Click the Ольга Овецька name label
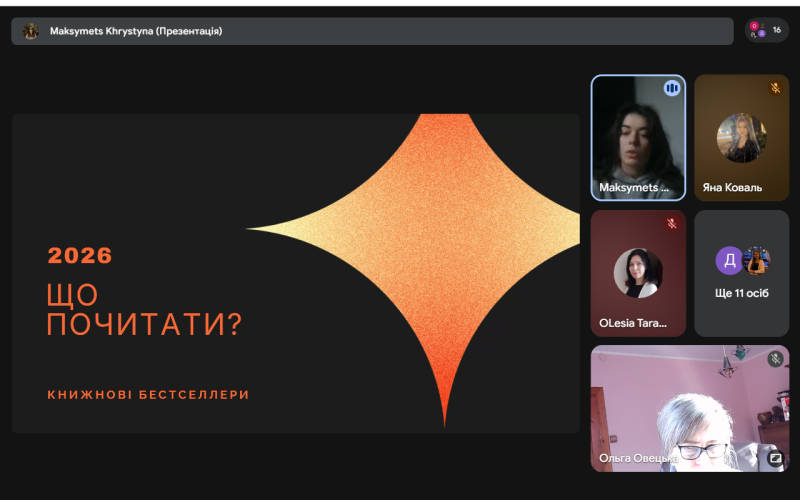800x500 pixels. click(x=638, y=458)
